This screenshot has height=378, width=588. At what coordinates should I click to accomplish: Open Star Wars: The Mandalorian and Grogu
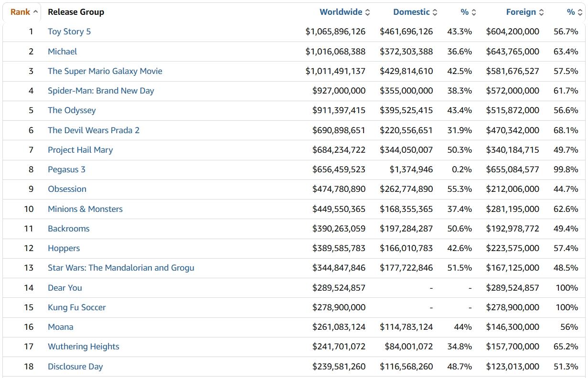[121, 268]
